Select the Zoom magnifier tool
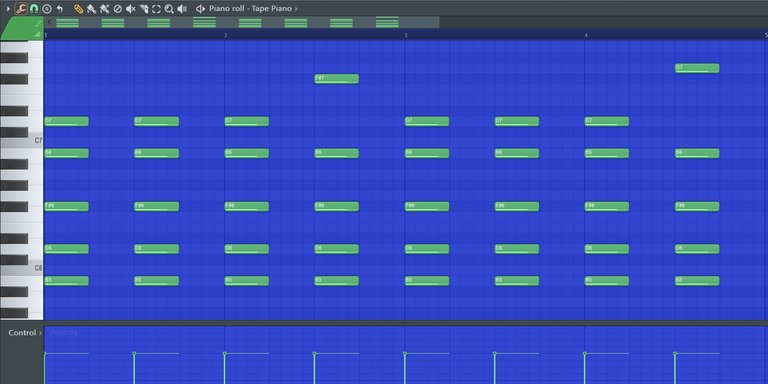768x384 pixels. [169, 8]
